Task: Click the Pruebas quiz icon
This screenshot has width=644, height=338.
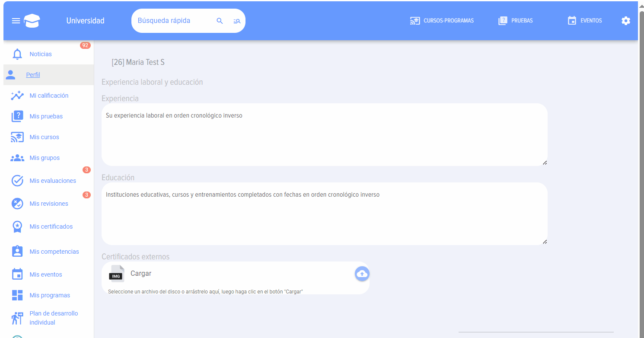Action: click(503, 21)
